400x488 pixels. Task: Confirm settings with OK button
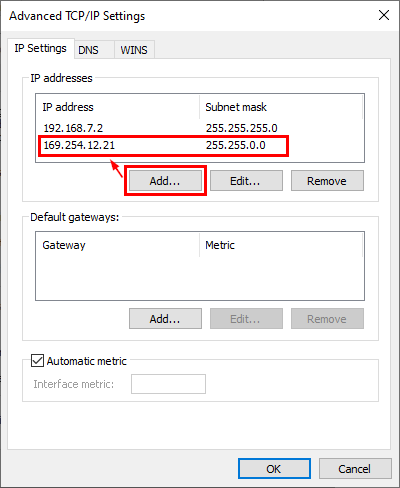[x=274, y=469]
